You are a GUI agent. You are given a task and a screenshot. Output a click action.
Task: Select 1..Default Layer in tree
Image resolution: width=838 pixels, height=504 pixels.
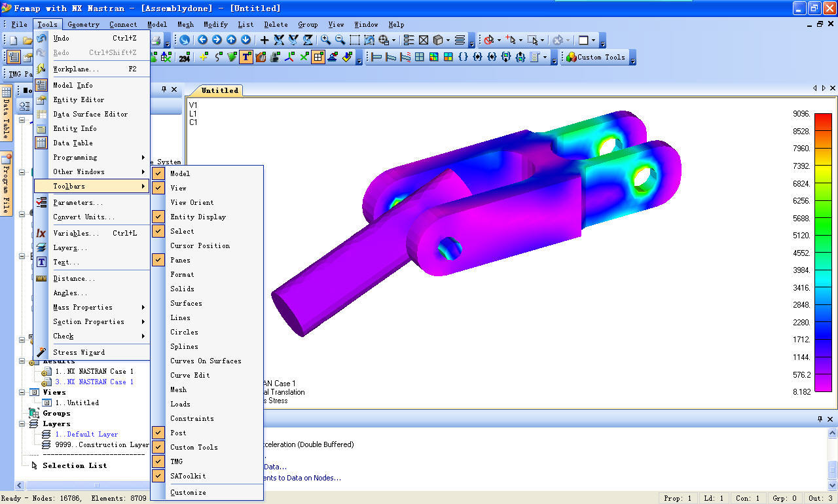(x=86, y=434)
